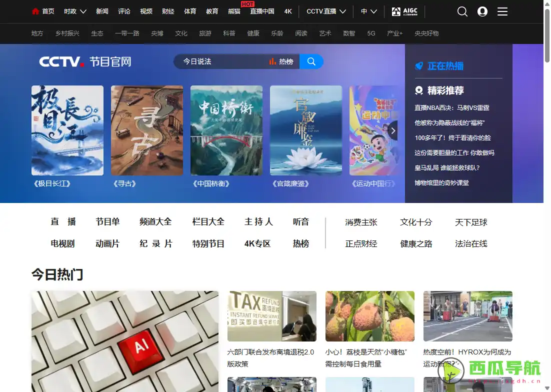Open the 特别节目 link
The image size is (551, 392).
(208, 243)
